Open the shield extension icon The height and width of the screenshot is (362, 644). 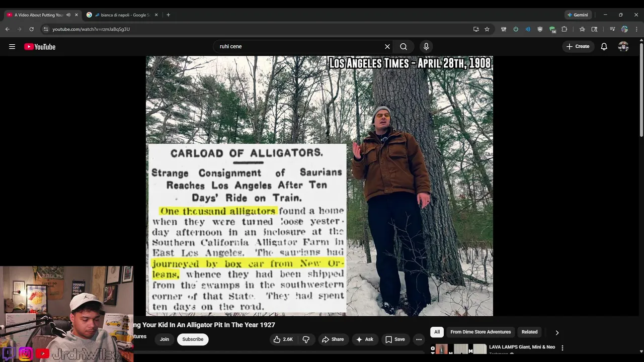[540, 29]
